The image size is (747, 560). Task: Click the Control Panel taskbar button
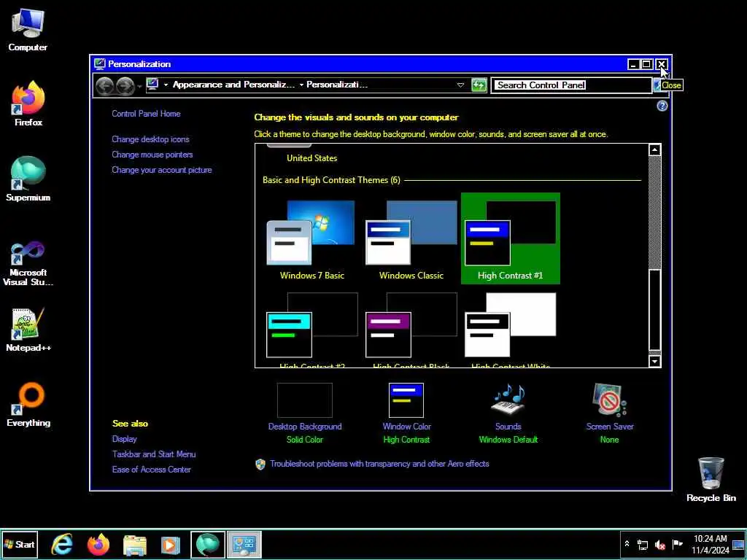pyautogui.click(x=244, y=544)
